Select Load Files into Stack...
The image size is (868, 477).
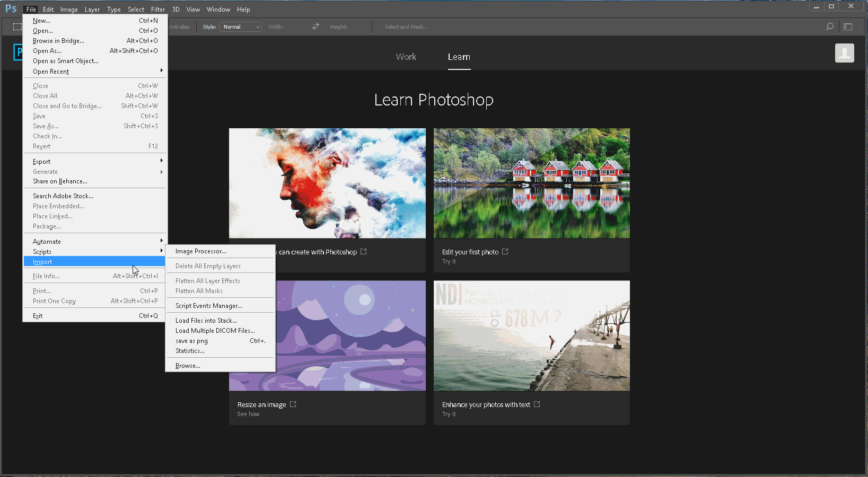pyautogui.click(x=220, y=321)
